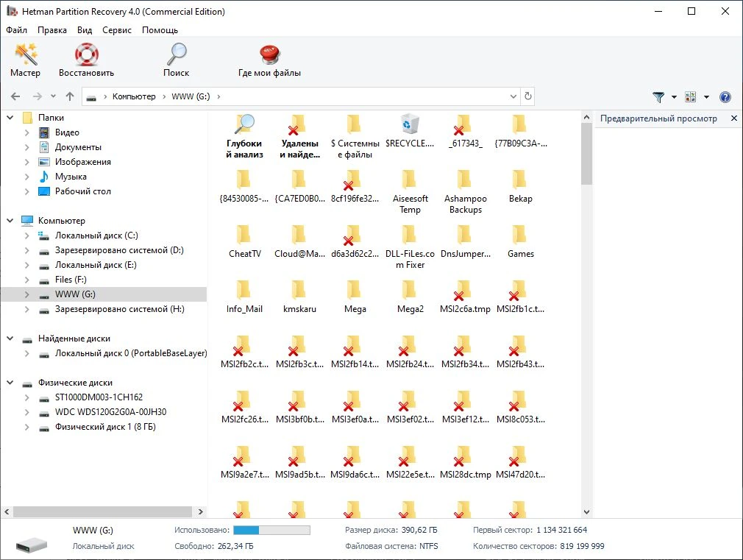The image size is (743, 560).
Task: Select Физический диск 1 (8 ГБ)
Action: (x=105, y=427)
